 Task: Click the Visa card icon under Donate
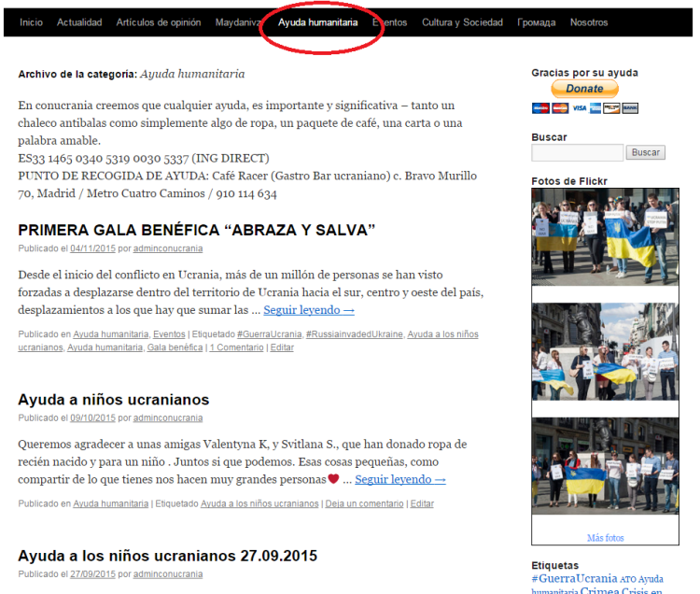point(581,108)
